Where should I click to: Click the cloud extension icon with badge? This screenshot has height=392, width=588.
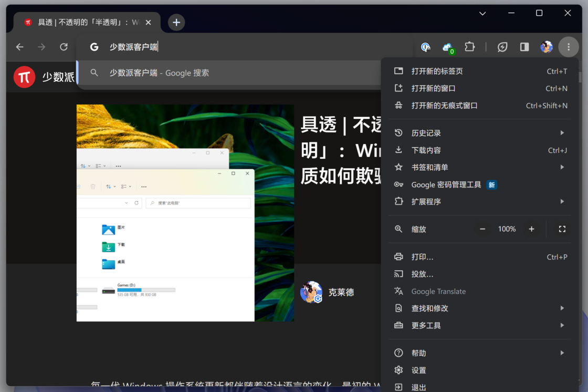[448, 47]
